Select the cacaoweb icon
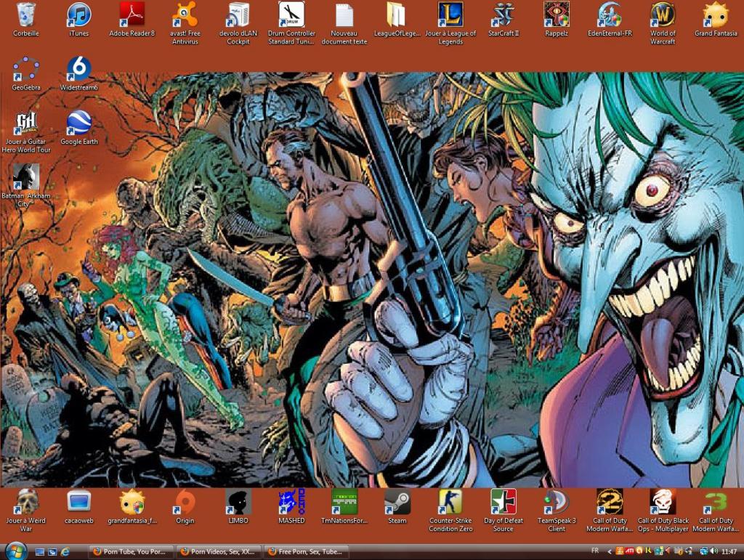Viewport: 744px width, 560px height. (78, 508)
